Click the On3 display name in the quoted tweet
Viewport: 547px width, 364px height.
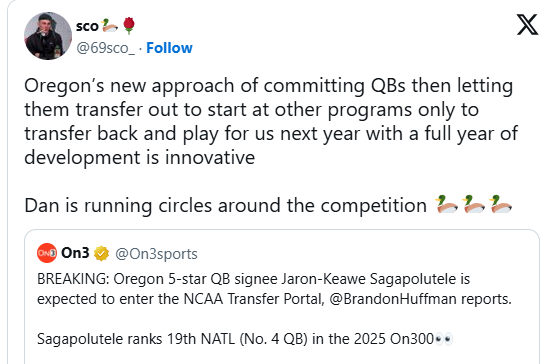pyautogui.click(x=75, y=253)
